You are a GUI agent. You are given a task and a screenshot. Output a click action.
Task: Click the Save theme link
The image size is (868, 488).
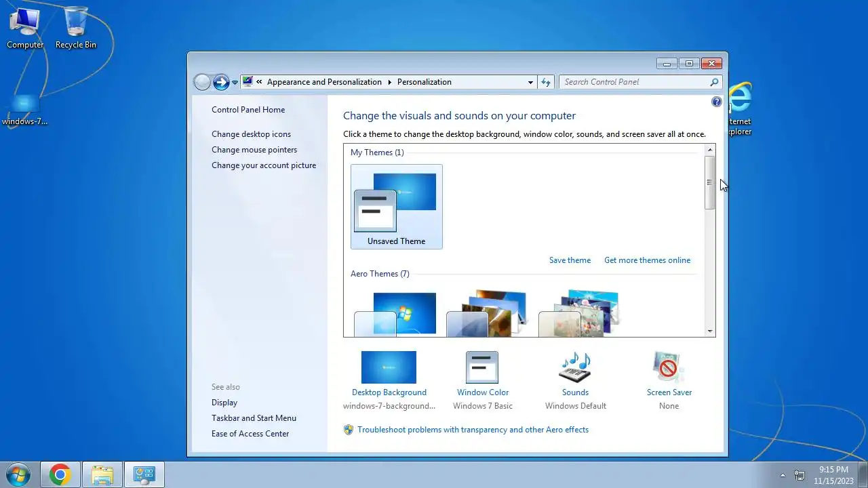coord(570,260)
